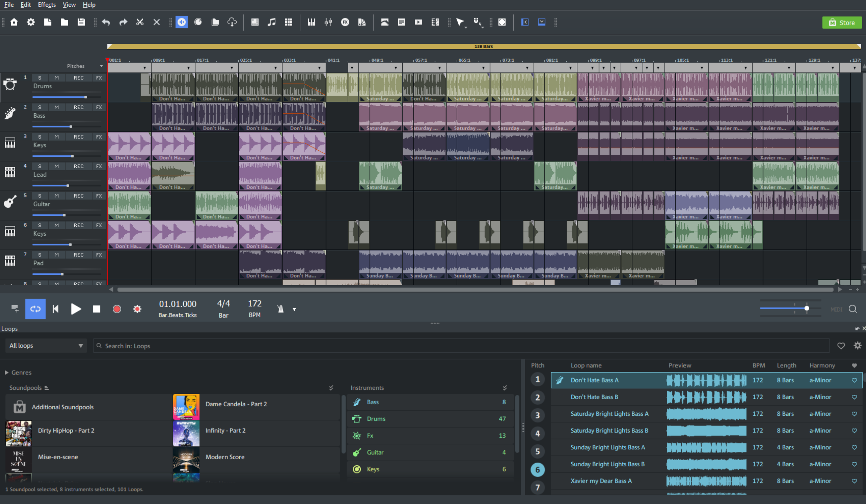Image resolution: width=866 pixels, height=504 pixels.
Task: Click the metronome icon near BPM
Action: [x=281, y=309]
